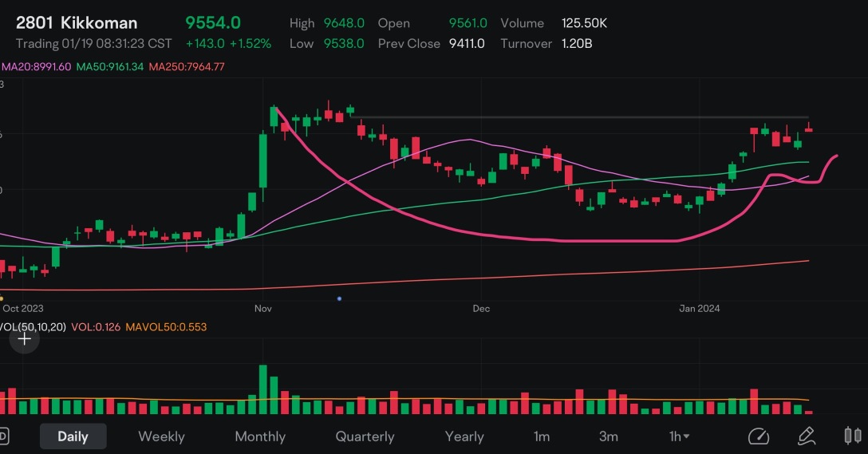Switch to the Monthly timeframe

(x=260, y=436)
